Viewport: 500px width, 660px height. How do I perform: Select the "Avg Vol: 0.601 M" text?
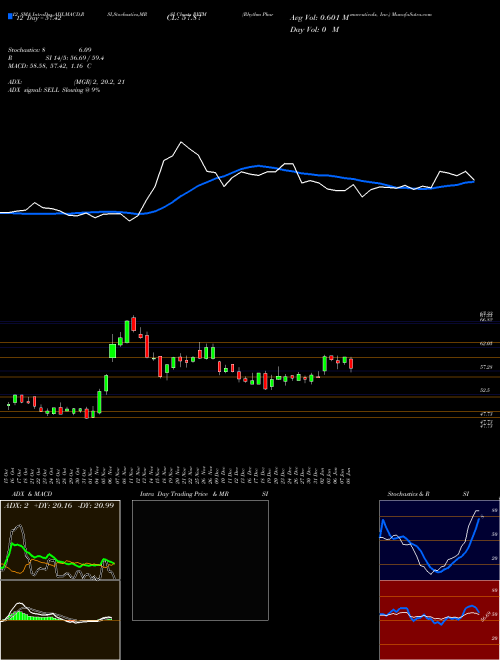click(319, 18)
